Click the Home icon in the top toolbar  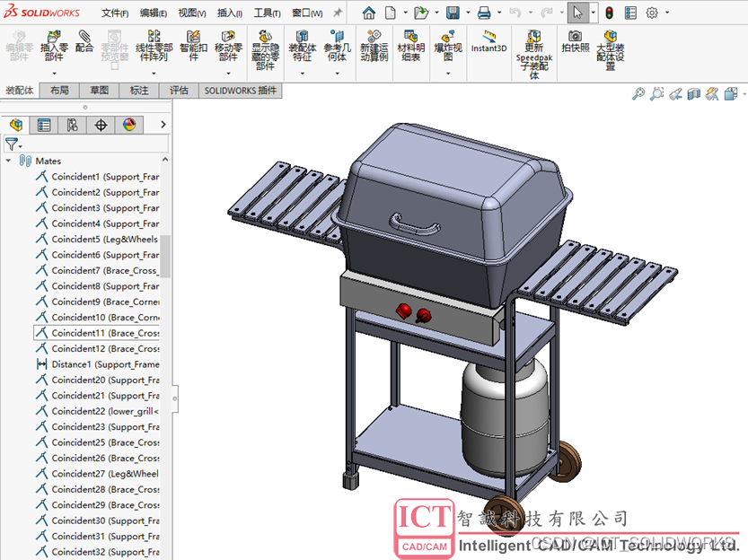(x=369, y=13)
